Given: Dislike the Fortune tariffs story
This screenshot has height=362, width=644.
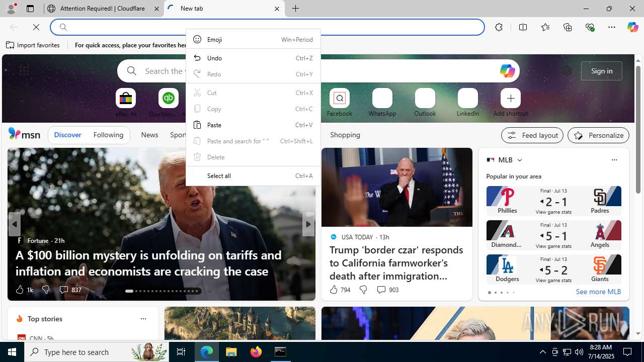Looking at the screenshot, I should click(x=45, y=290).
